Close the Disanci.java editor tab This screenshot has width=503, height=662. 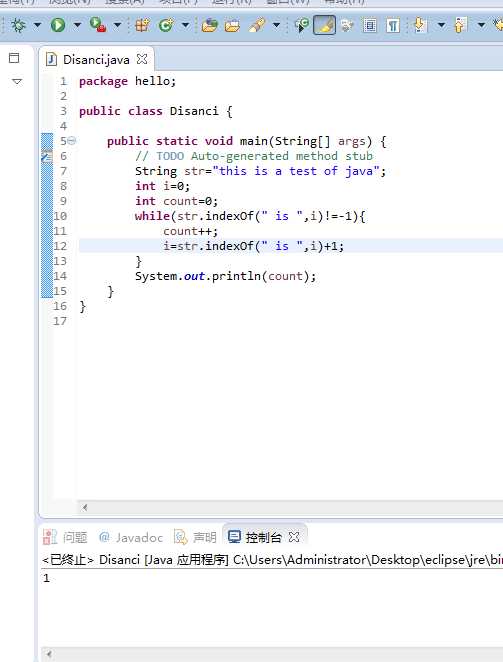pos(142,59)
